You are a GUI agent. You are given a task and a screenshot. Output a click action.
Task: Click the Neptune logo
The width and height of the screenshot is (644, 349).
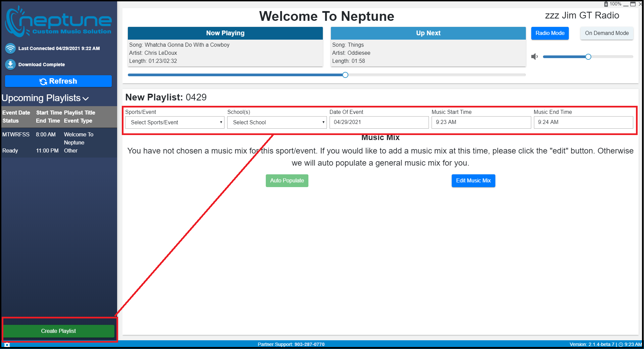[x=58, y=21]
